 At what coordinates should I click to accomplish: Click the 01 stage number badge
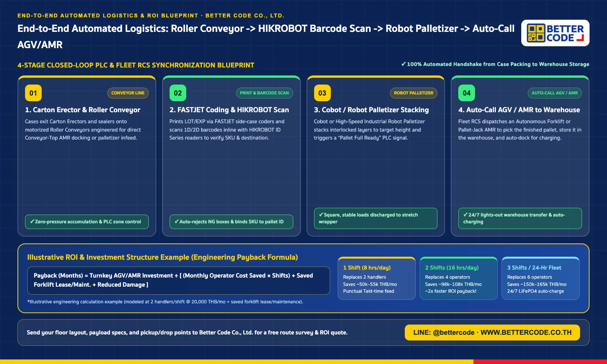click(33, 93)
